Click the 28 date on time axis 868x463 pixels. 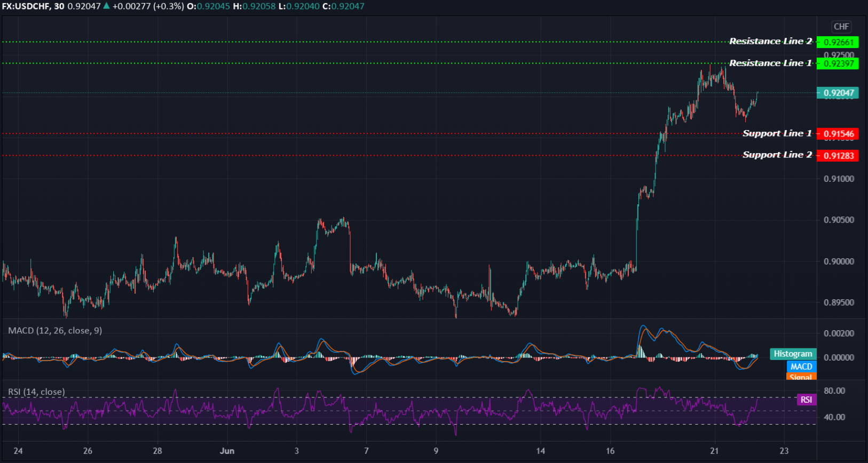157,451
